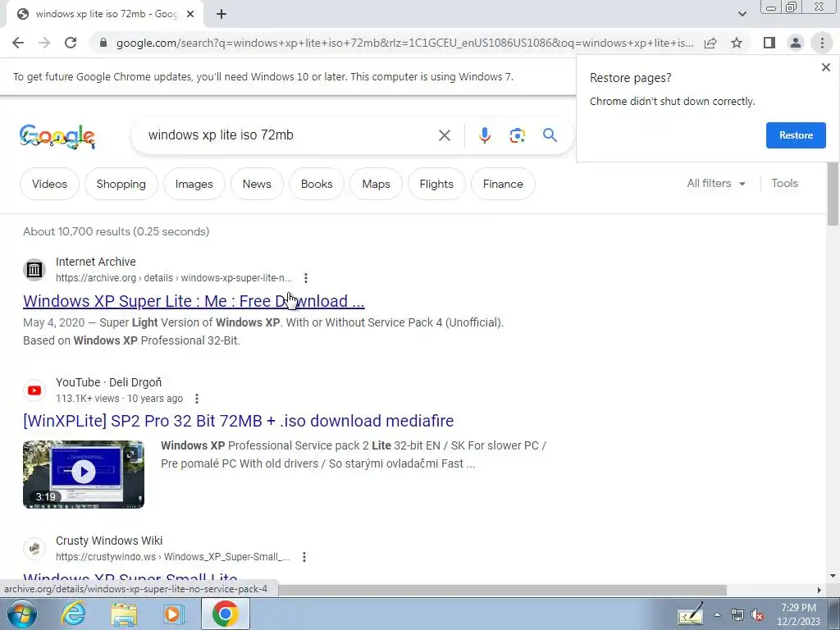Click the Internet Archive site favicon
This screenshot has height=630, width=840.
34,269
